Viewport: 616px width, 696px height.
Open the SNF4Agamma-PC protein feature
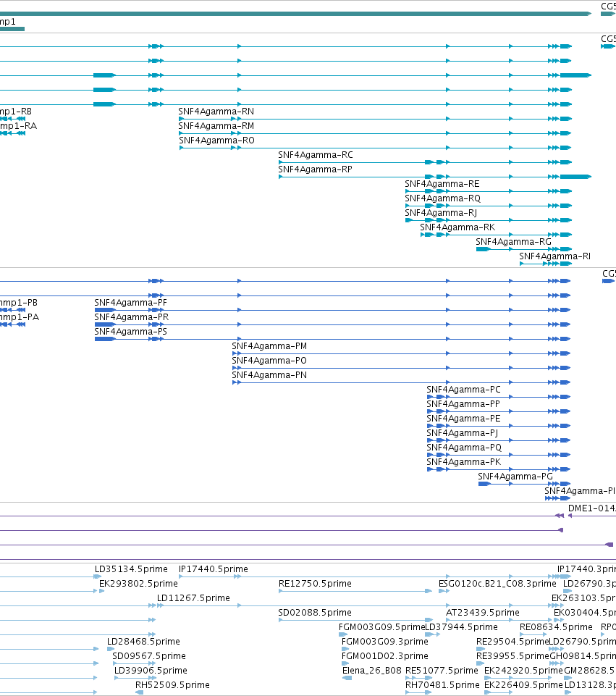tap(463, 390)
